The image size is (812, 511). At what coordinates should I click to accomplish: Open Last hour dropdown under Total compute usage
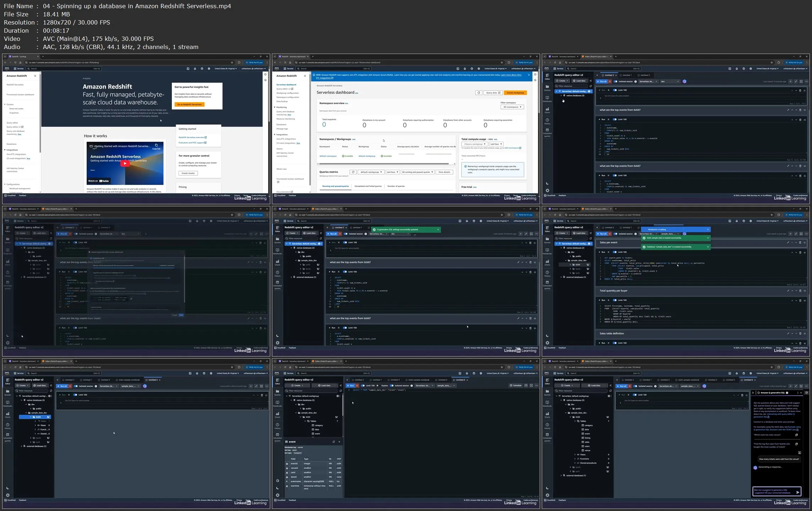coord(496,144)
